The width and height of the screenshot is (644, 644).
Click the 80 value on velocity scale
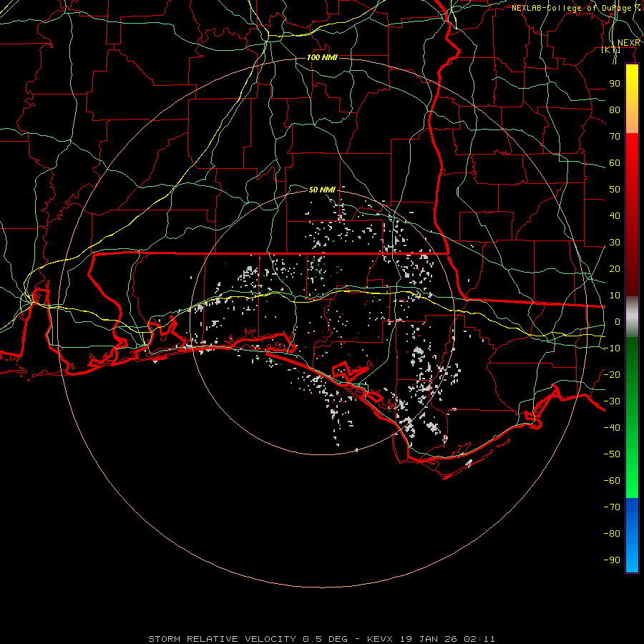coord(615,109)
